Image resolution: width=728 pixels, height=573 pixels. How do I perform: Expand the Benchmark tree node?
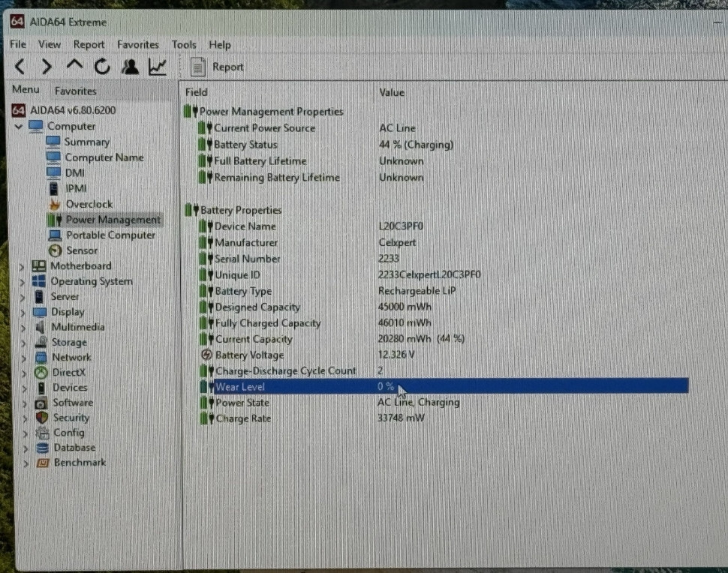[25, 463]
